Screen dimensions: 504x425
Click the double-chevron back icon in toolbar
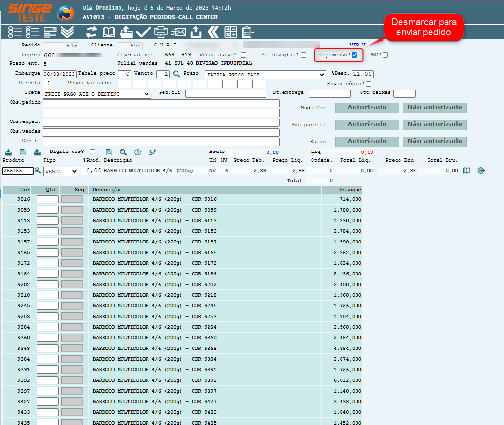pyautogui.click(x=213, y=32)
